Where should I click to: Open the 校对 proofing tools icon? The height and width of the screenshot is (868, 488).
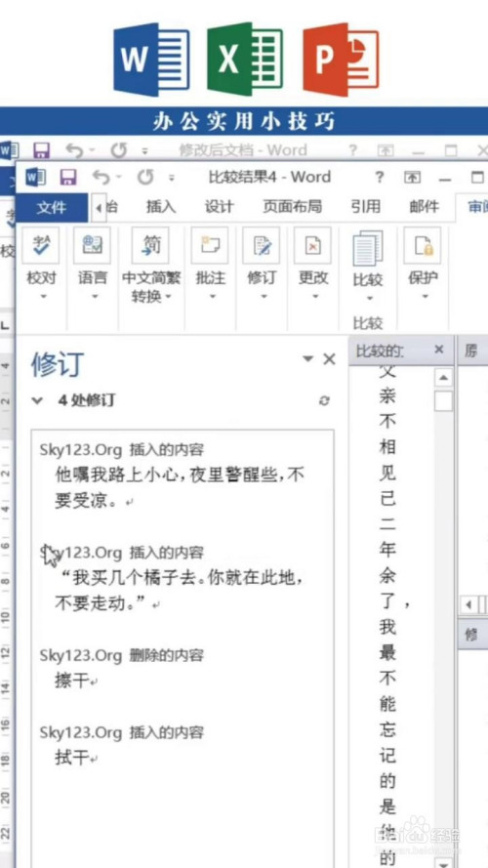coord(42,245)
